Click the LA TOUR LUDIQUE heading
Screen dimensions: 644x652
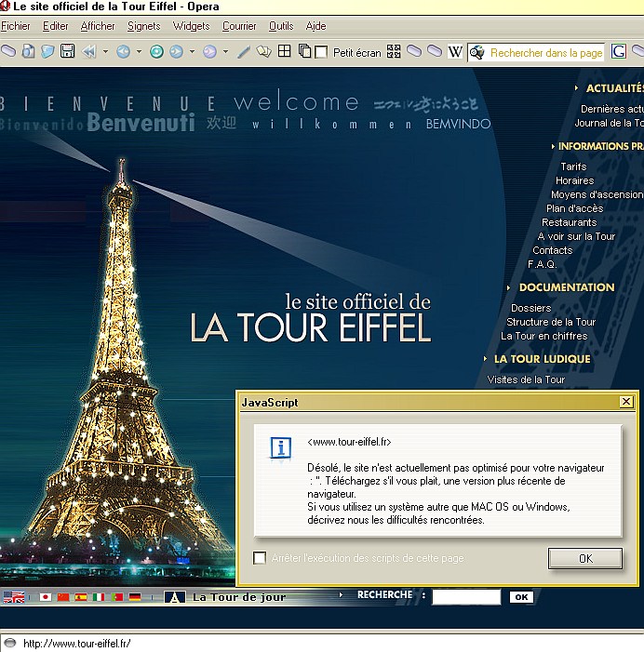(542, 359)
